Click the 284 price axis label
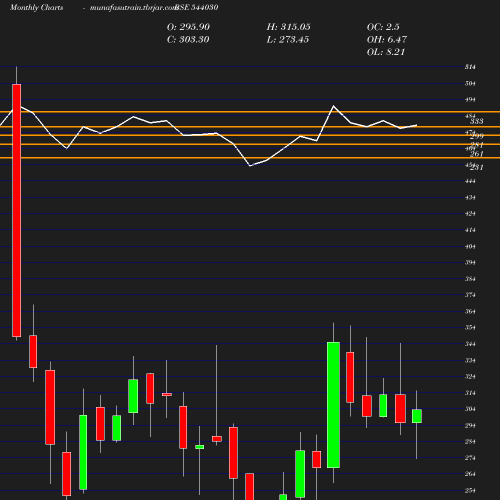Viewport: 500px width, 500px height. (x=470, y=442)
